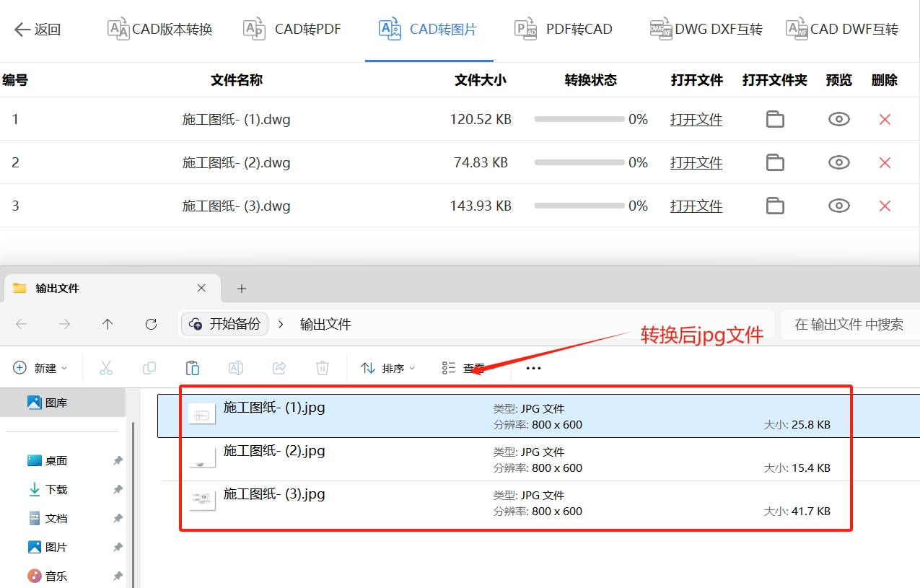Delete 施工图纸- (3).dwg from the list
920x588 pixels.
tap(885, 206)
